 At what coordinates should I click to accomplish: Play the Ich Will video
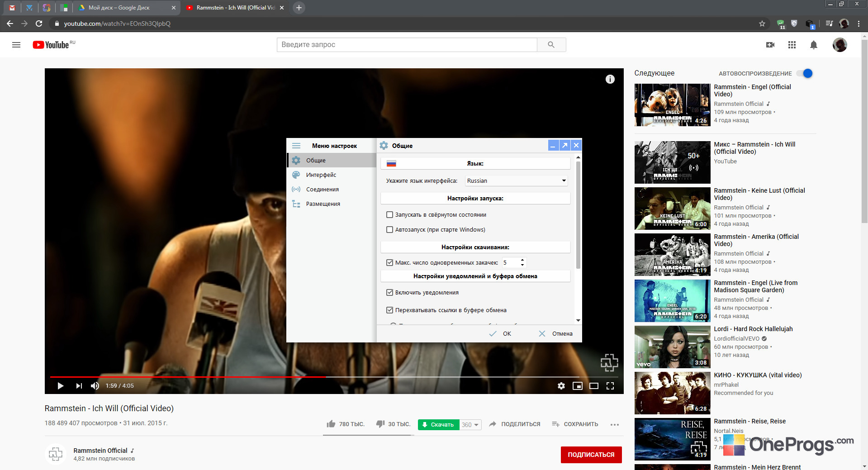pos(61,386)
